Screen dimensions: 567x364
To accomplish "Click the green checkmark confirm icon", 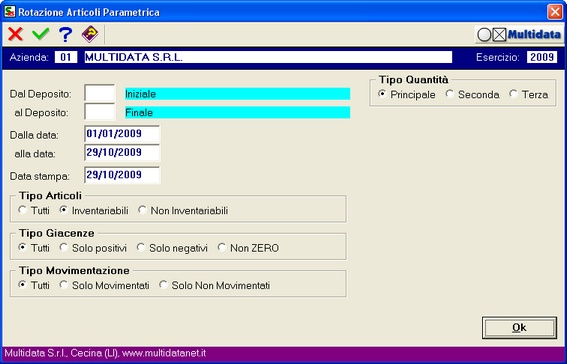I will point(40,35).
